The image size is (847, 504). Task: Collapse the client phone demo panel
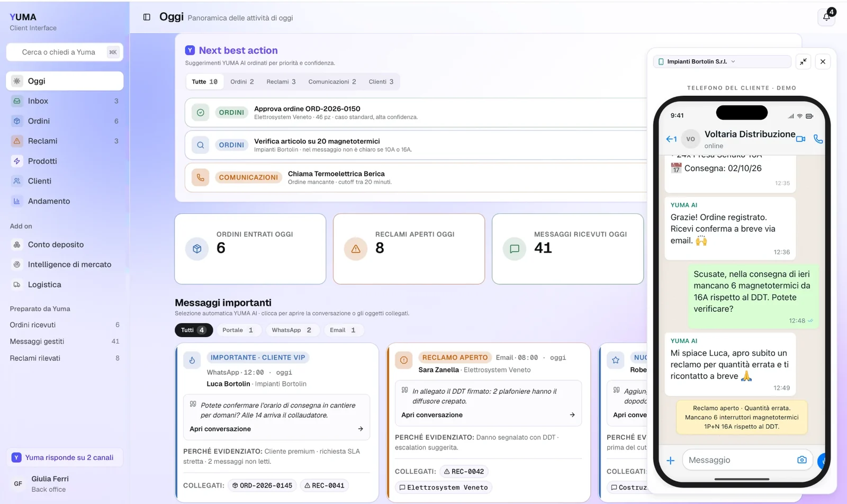[803, 61]
